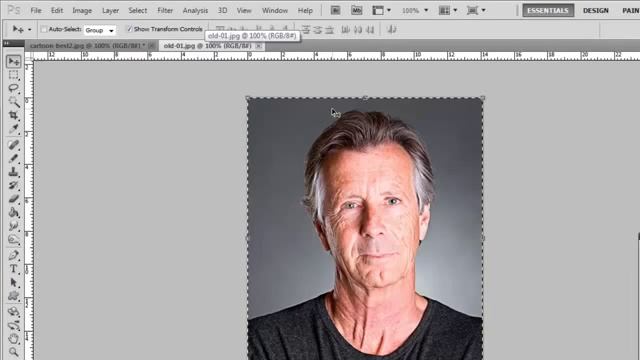Image resolution: width=640 pixels, height=360 pixels.
Task: Click the Distribute Left Edges icon
Action: coord(345,29)
